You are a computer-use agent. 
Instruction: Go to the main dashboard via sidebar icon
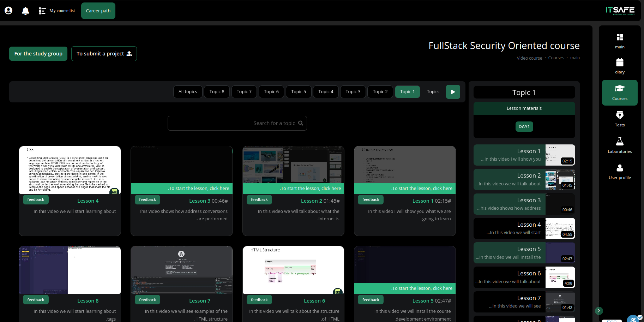click(619, 40)
